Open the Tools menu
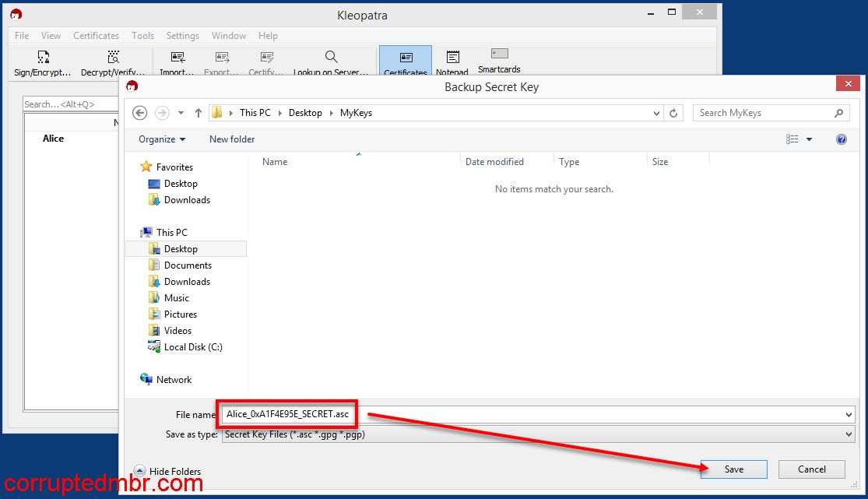The image size is (868, 499). (142, 35)
